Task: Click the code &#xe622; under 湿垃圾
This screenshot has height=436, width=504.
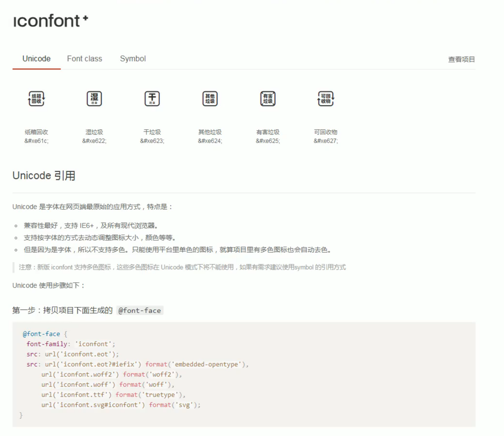Action: (94, 141)
